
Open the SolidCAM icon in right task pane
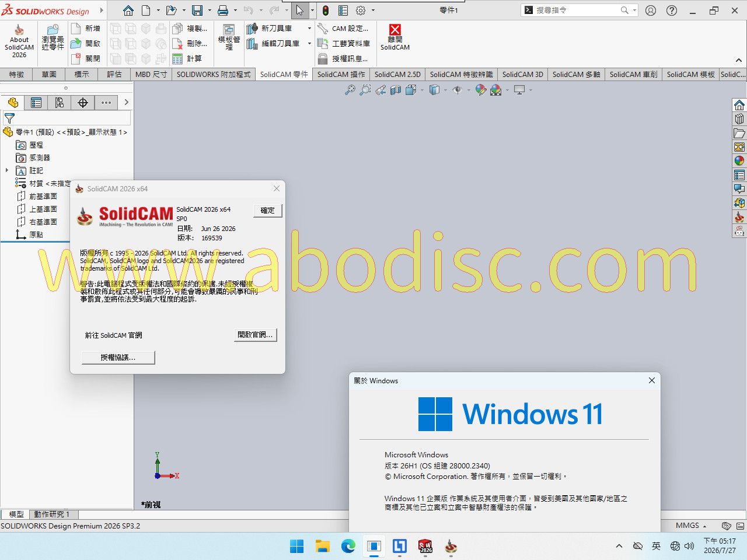(x=739, y=217)
